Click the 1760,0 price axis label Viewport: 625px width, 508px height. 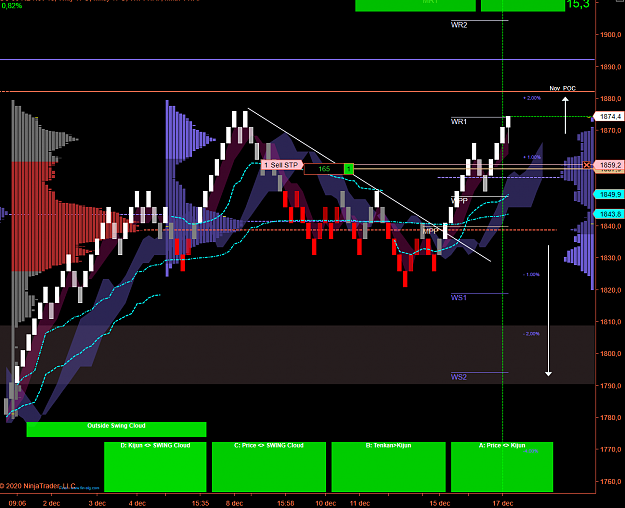(x=610, y=481)
